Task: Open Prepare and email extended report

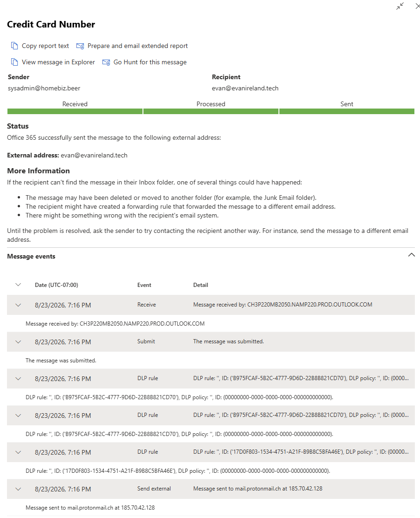Action: (137, 46)
